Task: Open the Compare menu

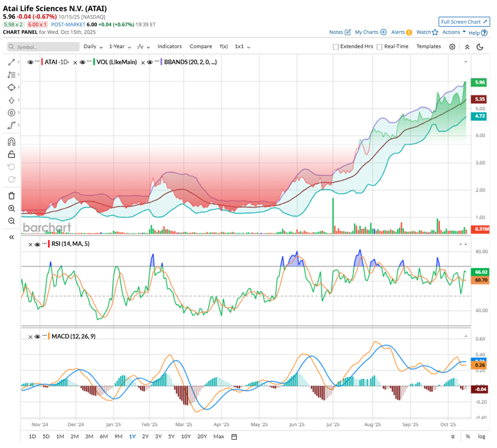Action: tap(201, 46)
